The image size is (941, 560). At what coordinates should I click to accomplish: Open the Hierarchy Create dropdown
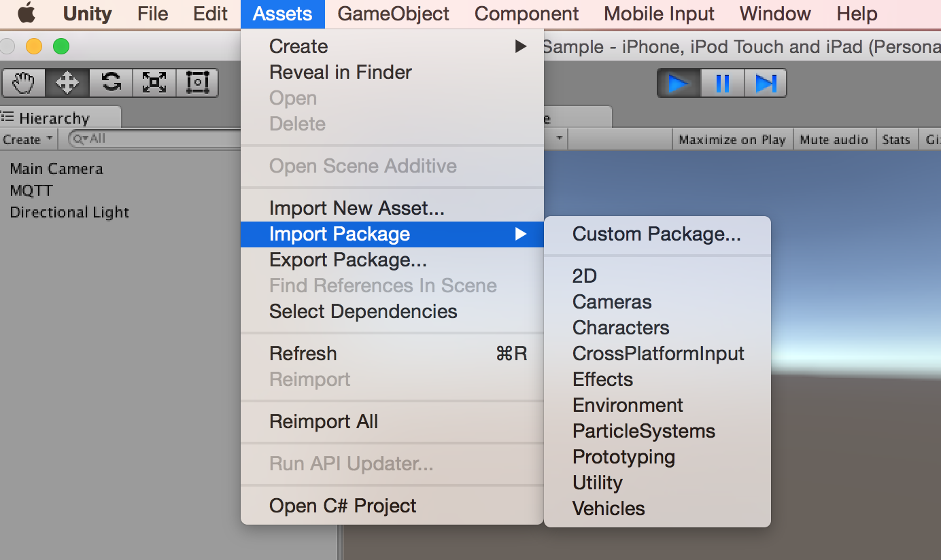(28, 139)
